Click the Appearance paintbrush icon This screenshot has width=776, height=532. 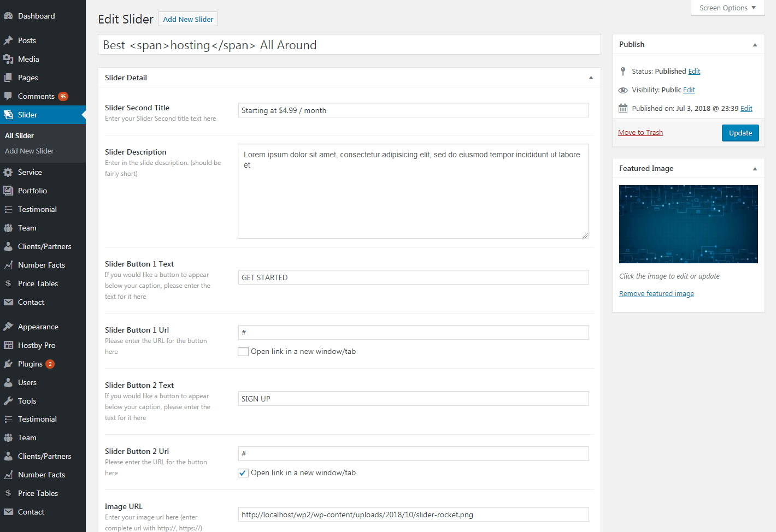[x=8, y=327]
